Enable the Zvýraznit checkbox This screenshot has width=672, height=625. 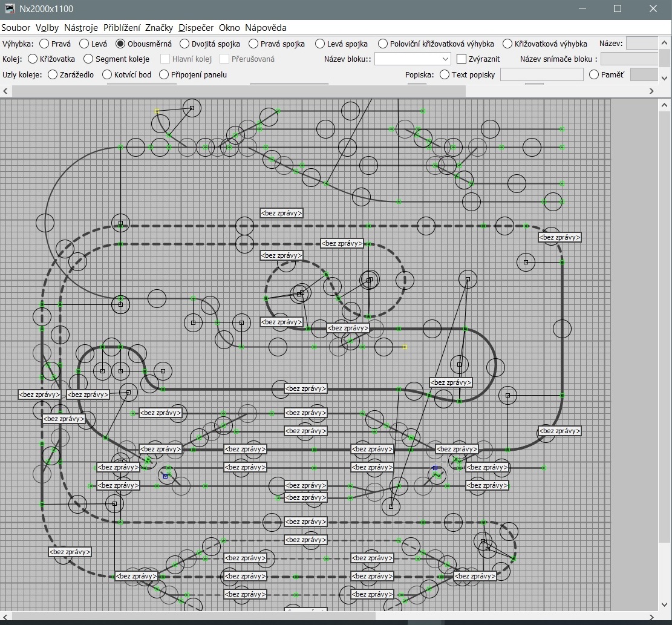pyautogui.click(x=462, y=59)
